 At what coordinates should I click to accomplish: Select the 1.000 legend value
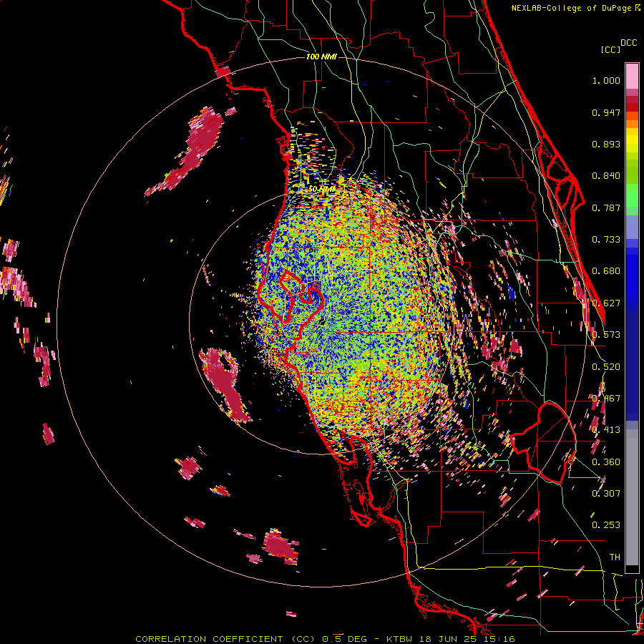coord(606,80)
